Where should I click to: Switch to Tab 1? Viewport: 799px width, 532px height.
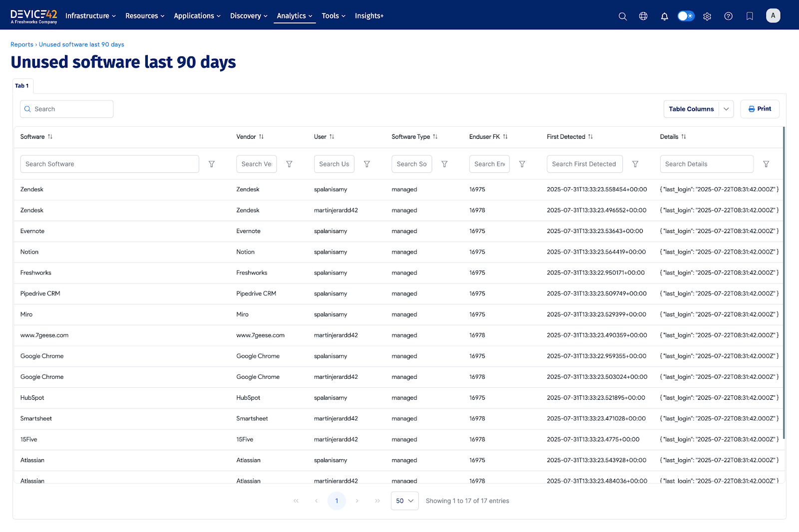tap(22, 85)
